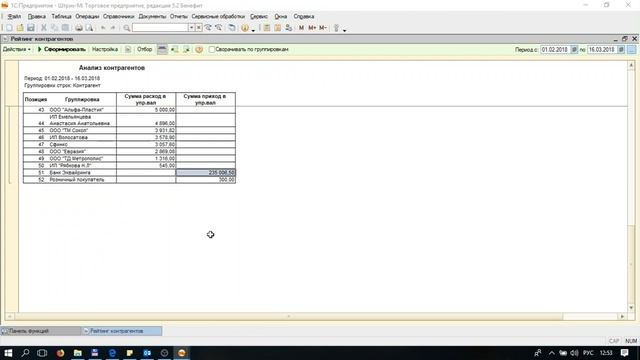Toggle Сворачивать по группировкам checkbox
The width and height of the screenshot is (640, 360).
(x=212, y=49)
